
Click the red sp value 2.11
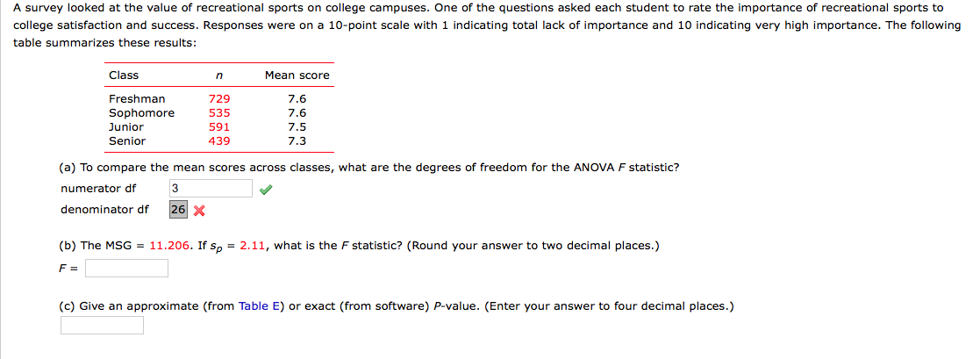(254, 246)
